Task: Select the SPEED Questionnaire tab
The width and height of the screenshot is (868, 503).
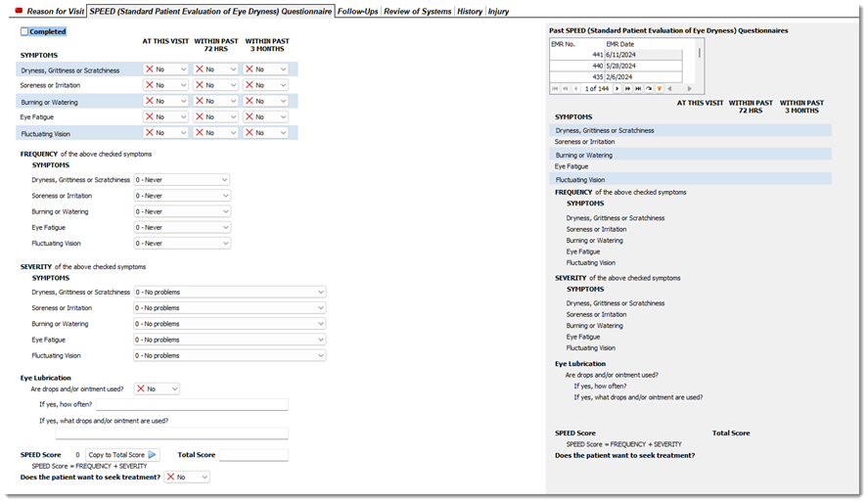Action: [210, 11]
